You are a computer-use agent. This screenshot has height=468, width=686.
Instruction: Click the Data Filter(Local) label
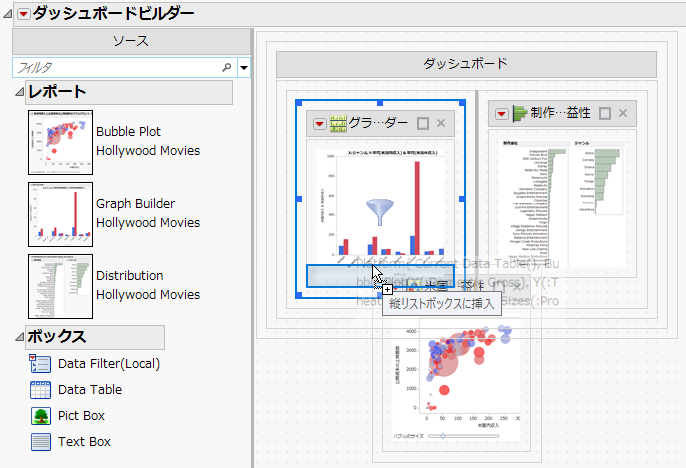point(109,364)
